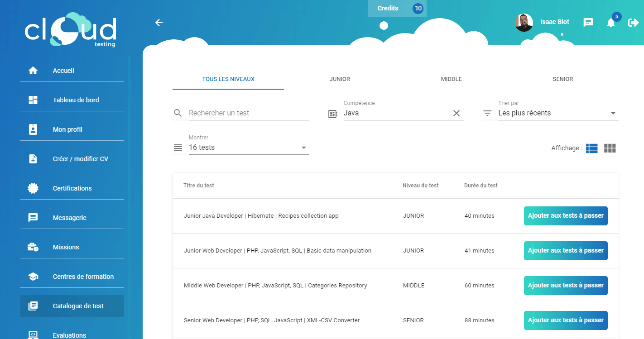Click the Créer / modifier CV file icon

[x=33, y=159]
